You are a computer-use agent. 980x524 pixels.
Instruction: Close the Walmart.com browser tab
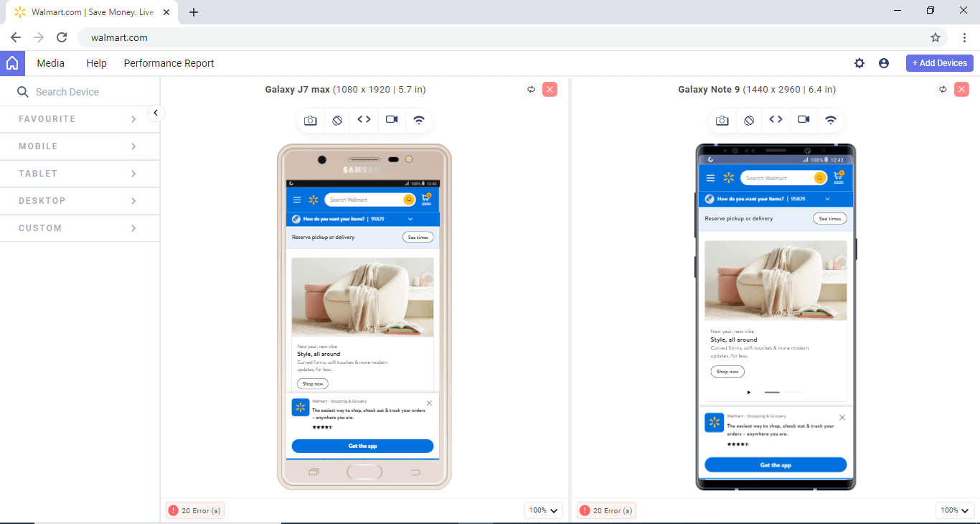coord(166,12)
